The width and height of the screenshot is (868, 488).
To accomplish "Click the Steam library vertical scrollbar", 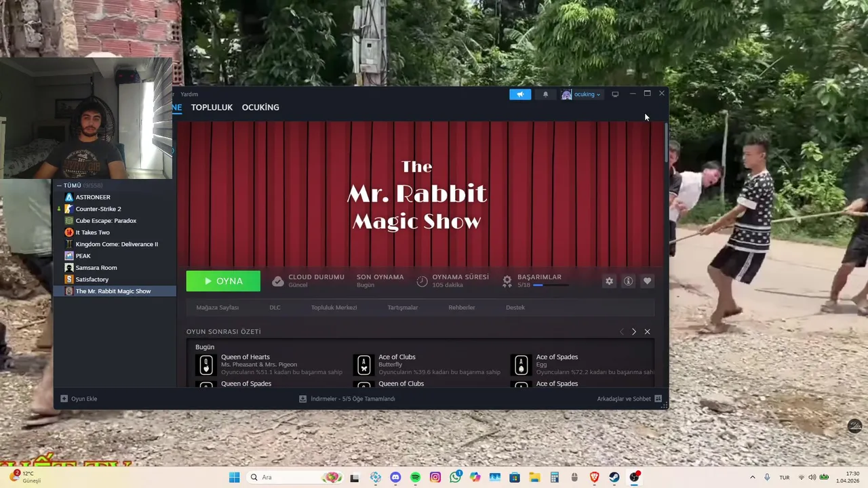I will click(667, 144).
